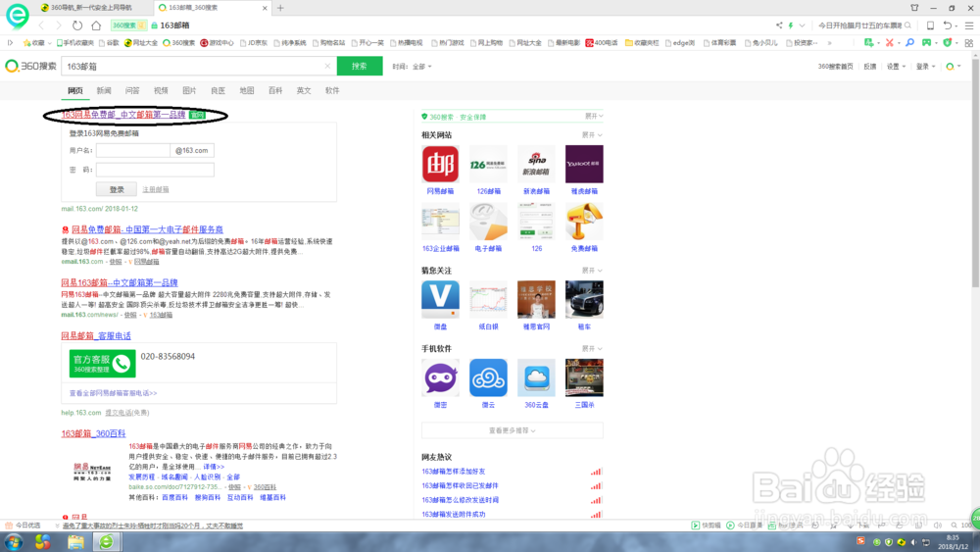The image size is (980, 552).
Task: Open 查看全部网易邮箱客服电话 link
Action: point(113,393)
